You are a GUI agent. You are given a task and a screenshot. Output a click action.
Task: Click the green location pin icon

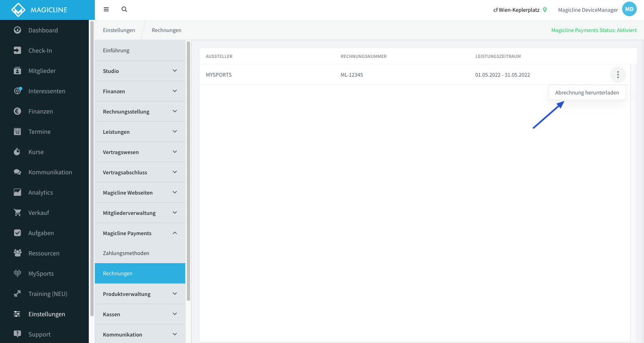[545, 10]
